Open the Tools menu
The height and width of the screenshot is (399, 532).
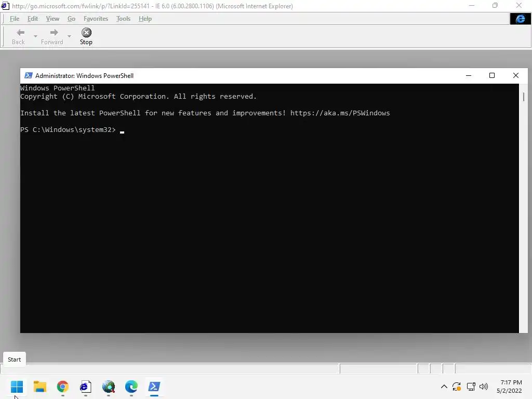coord(123,19)
